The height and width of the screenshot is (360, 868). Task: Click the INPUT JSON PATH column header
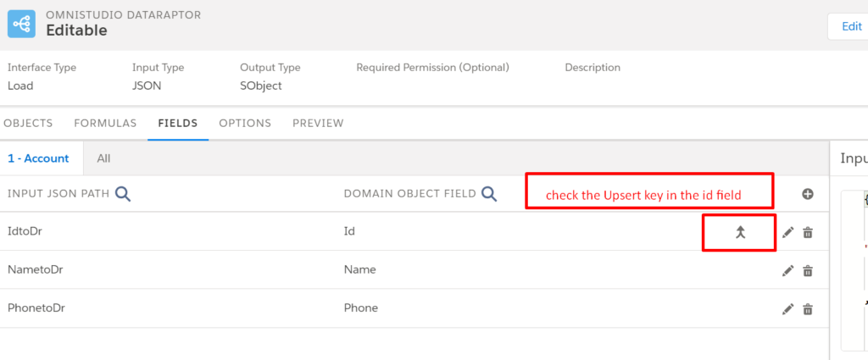tap(58, 193)
